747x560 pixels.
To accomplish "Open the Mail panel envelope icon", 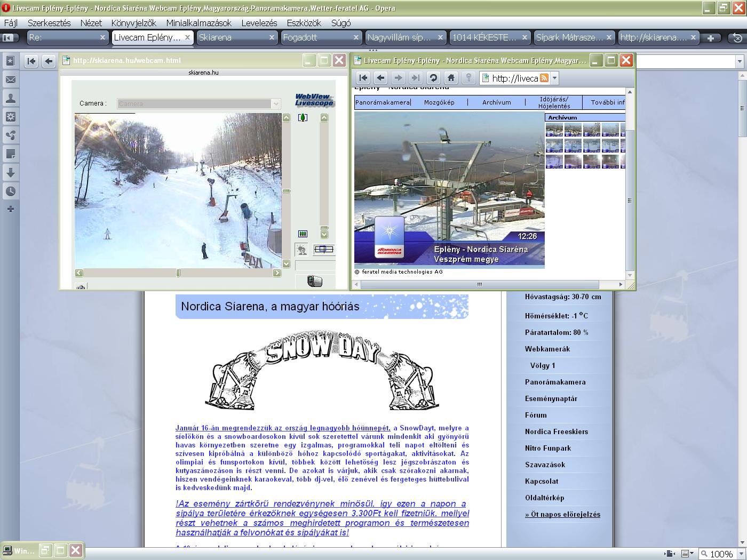I will (x=10, y=80).
